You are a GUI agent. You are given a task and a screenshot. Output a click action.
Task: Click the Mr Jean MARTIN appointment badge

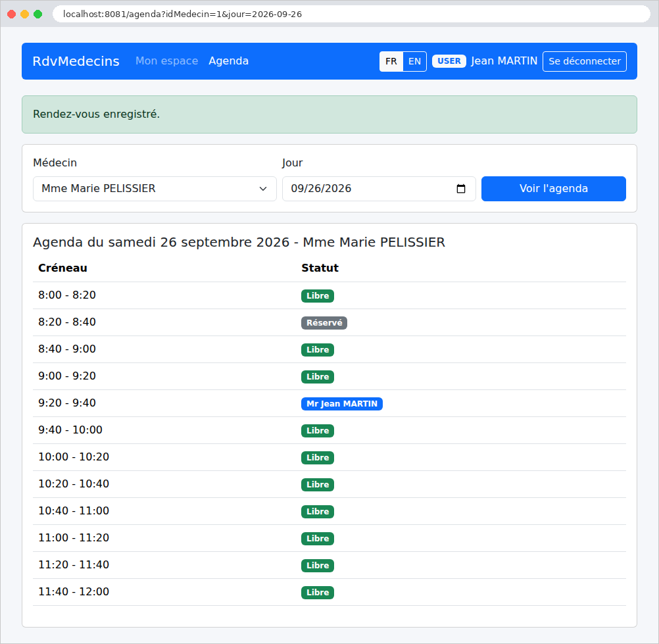pyautogui.click(x=342, y=403)
